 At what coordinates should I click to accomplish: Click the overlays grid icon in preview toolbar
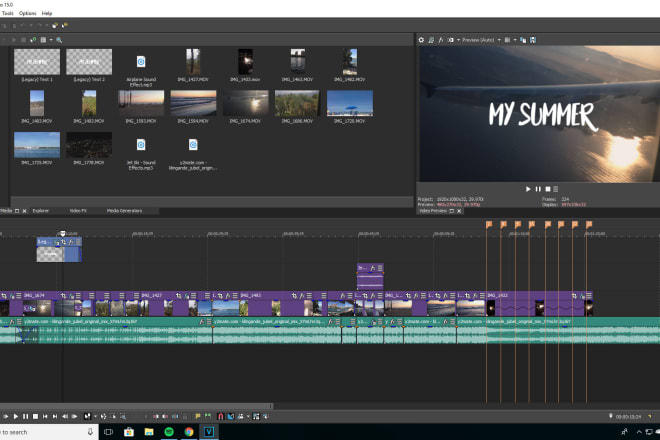(x=508, y=40)
